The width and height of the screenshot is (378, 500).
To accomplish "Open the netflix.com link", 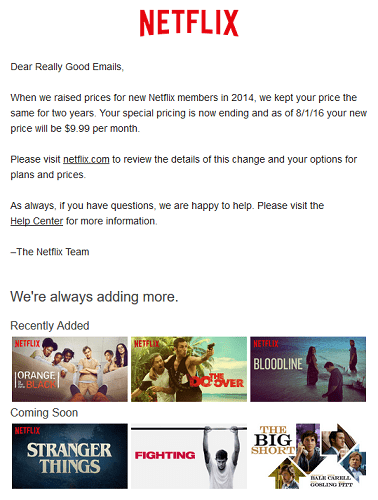I will [86, 159].
